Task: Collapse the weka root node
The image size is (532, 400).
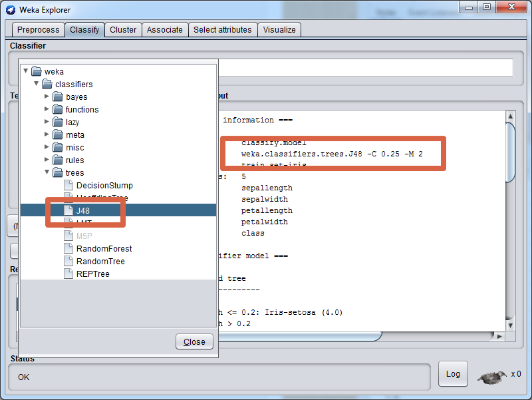Action: 26,71
